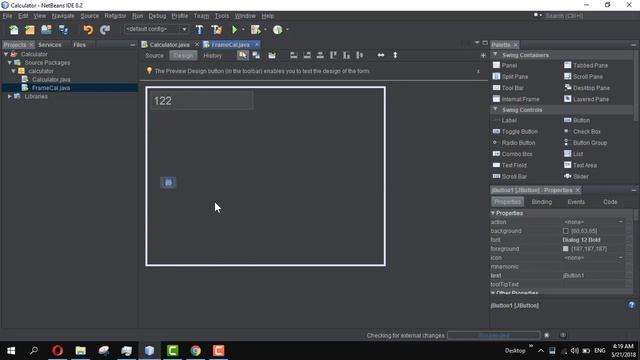The width and height of the screenshot is (640, 360).
Task: Open the default config dropdown
Action: (x=184, y=29)
